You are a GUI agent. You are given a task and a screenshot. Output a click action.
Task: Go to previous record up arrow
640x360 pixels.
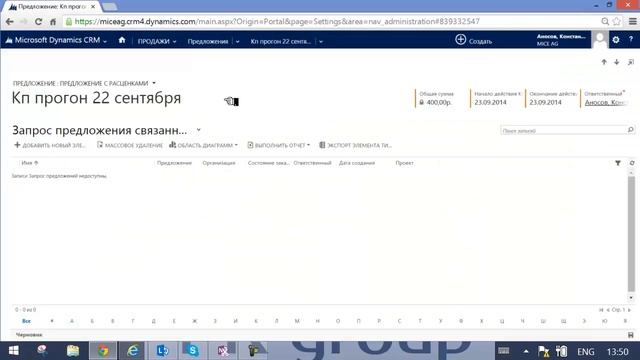604,62
